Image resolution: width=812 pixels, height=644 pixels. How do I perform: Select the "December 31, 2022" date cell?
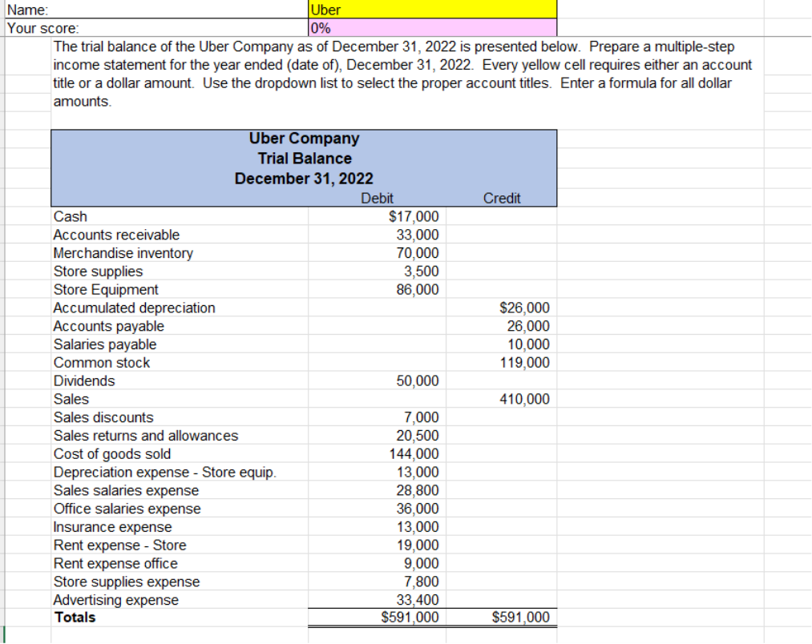(303, 179)
